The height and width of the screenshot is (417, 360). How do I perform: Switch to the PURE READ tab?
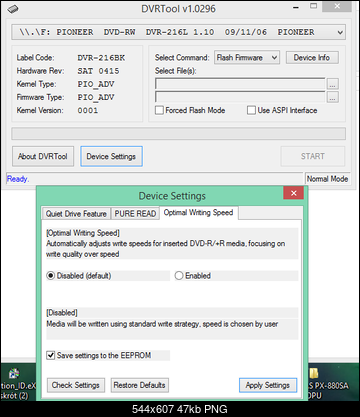[135, 214]
